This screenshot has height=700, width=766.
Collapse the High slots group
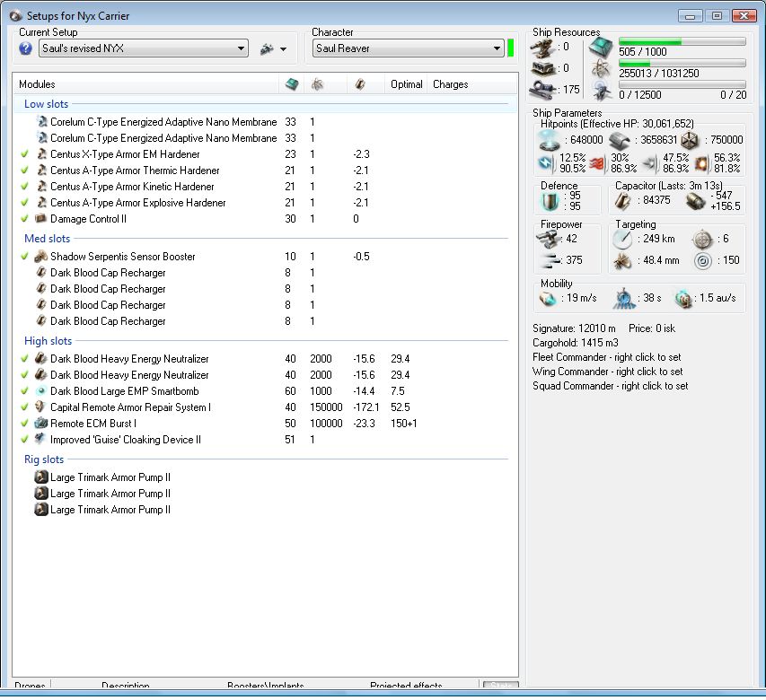[48, 341]
